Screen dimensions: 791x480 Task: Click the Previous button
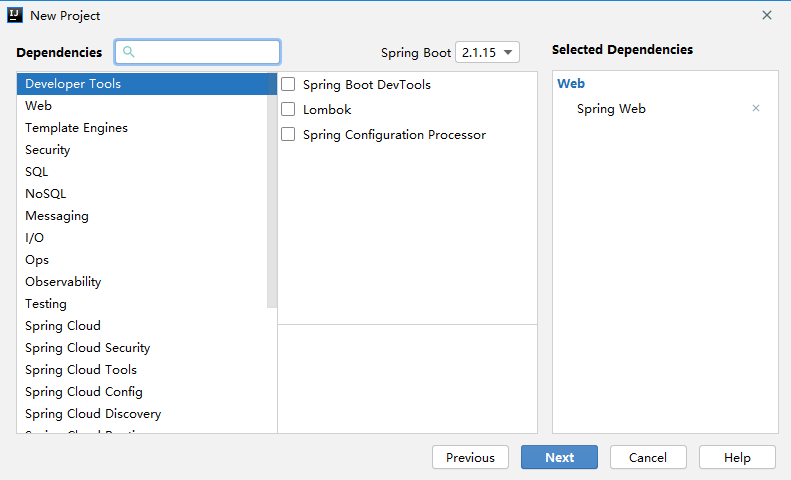point(470,457)
